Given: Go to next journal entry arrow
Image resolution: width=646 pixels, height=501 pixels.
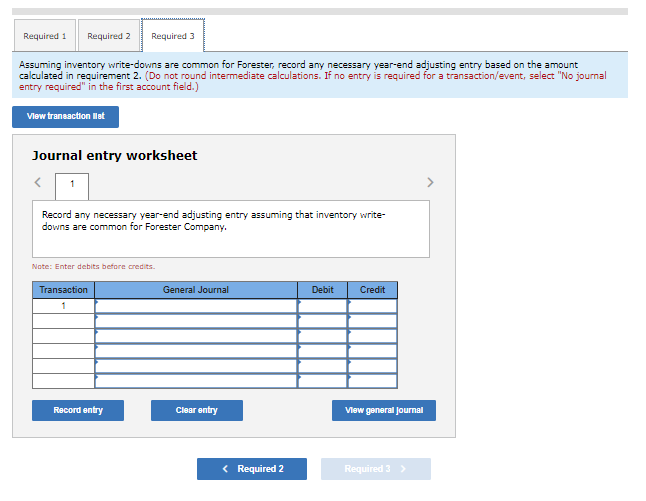Looking at the screenshot, I should (x=430, y=182).
